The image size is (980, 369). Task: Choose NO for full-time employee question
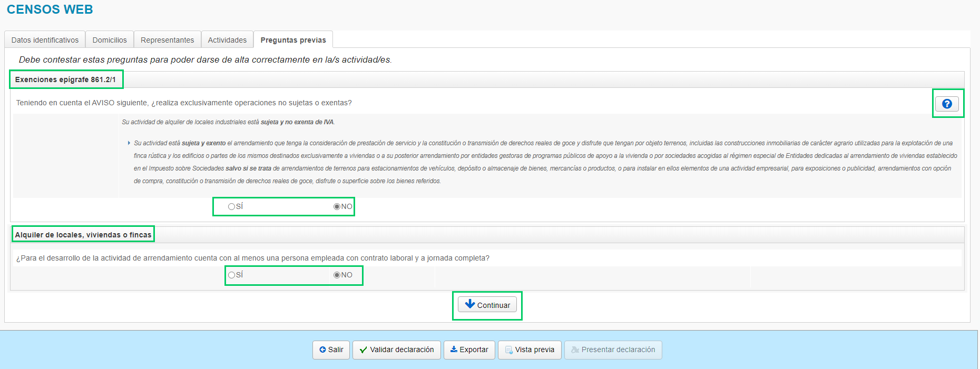pyautogui.click(x=337, y=275)
